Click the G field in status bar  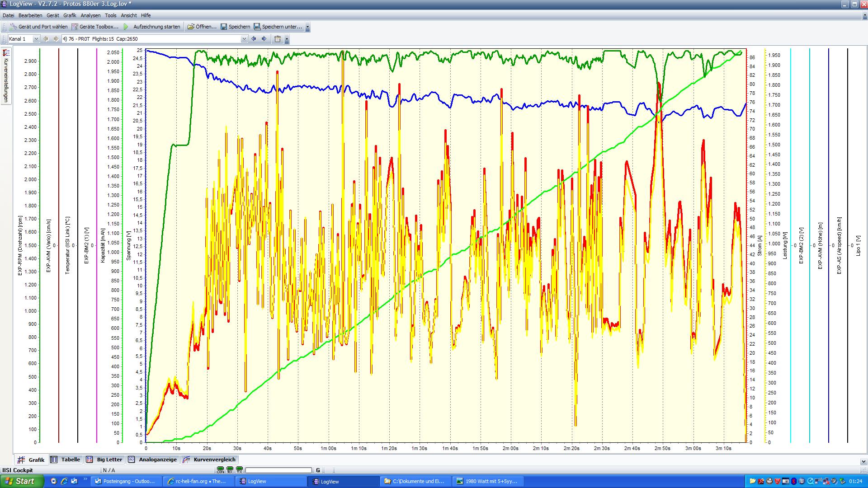[318, 470]
